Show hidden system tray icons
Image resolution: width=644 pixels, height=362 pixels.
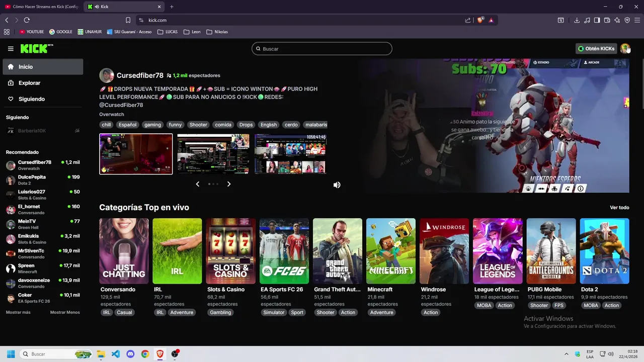567,354
